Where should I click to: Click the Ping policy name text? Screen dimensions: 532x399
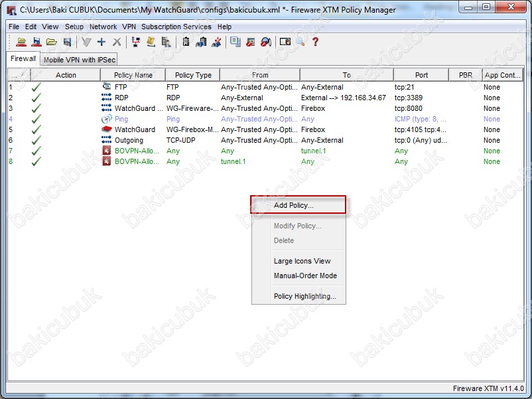click(x=121, y=120)
